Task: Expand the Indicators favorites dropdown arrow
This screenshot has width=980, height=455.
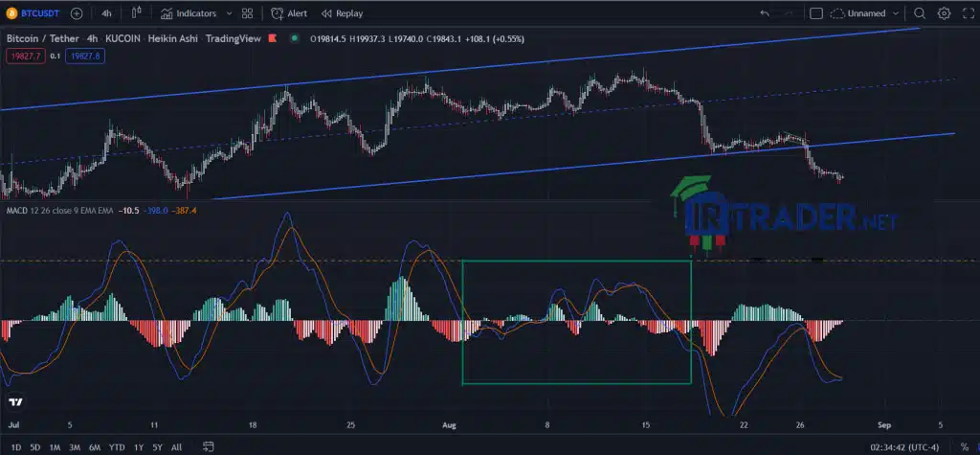Action: click(228, 13)
